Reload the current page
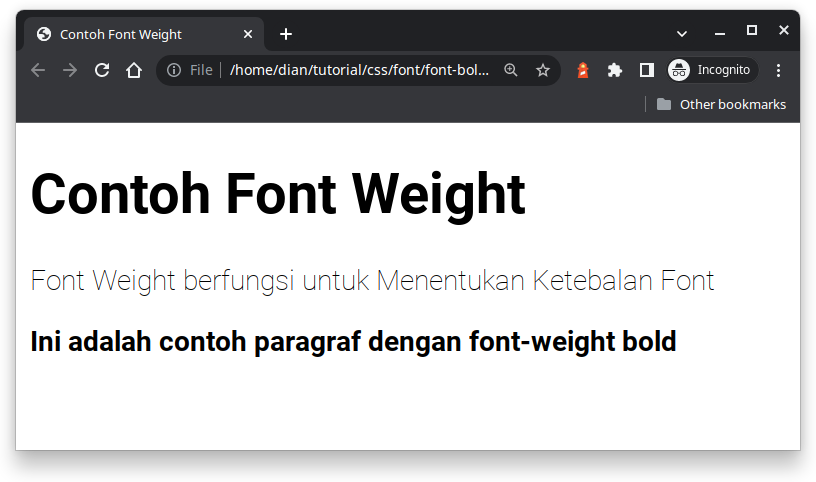This screenshot has width=816, height=482. (x=102, y=70)
